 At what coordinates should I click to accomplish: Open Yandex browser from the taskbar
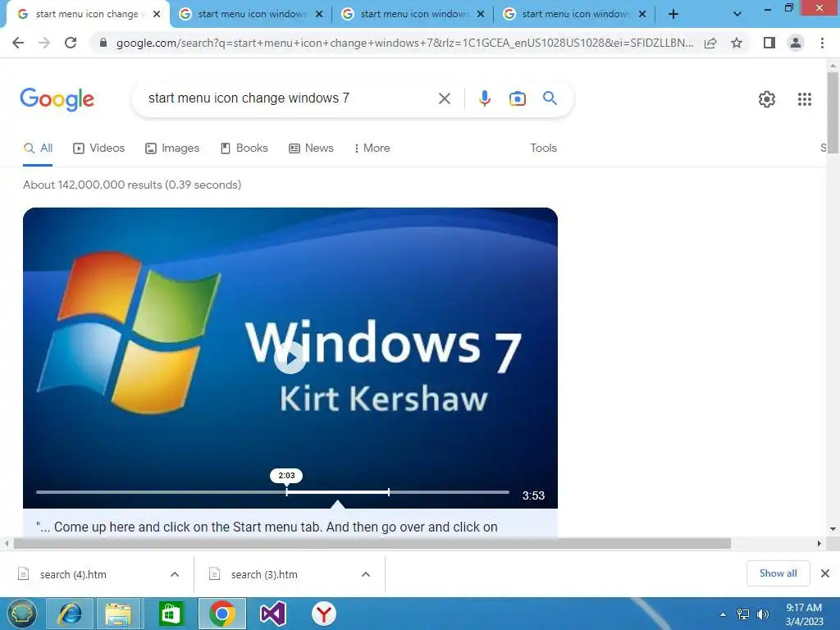323,614
